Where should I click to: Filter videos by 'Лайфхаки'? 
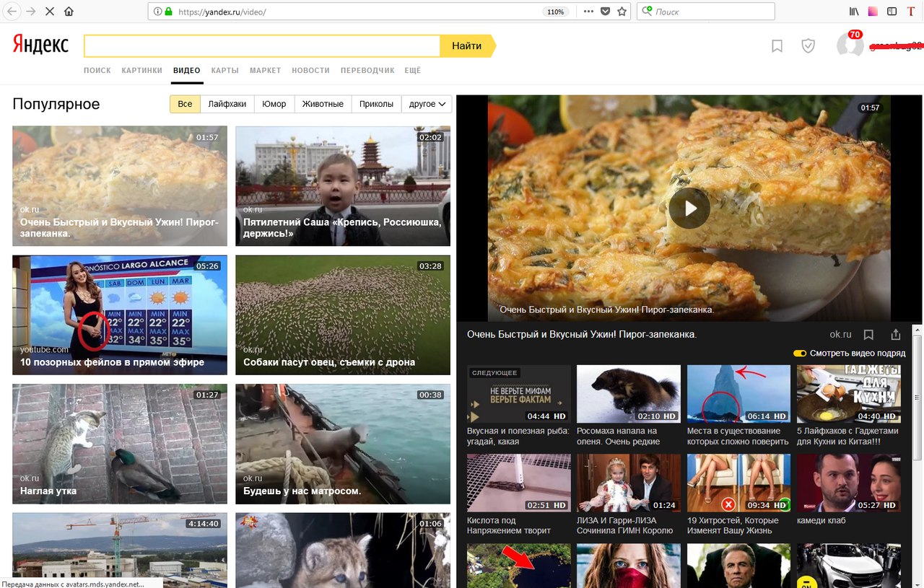pos(227,104)
